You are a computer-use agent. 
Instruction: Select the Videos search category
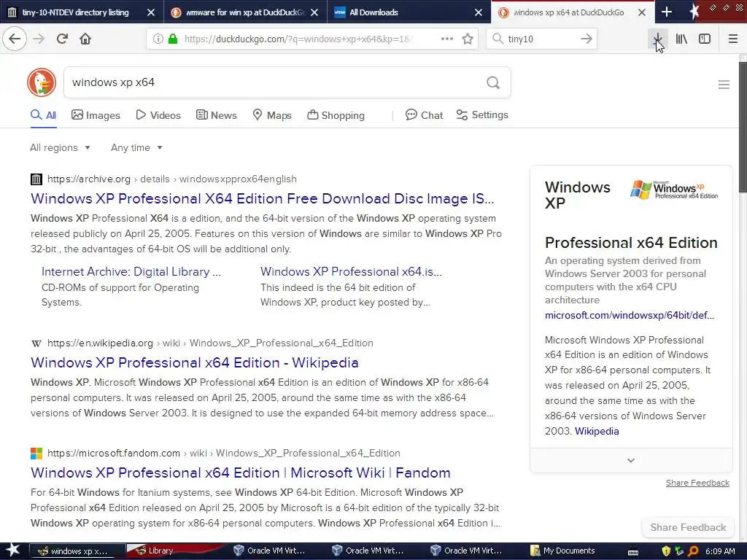(x=158, y=115)
